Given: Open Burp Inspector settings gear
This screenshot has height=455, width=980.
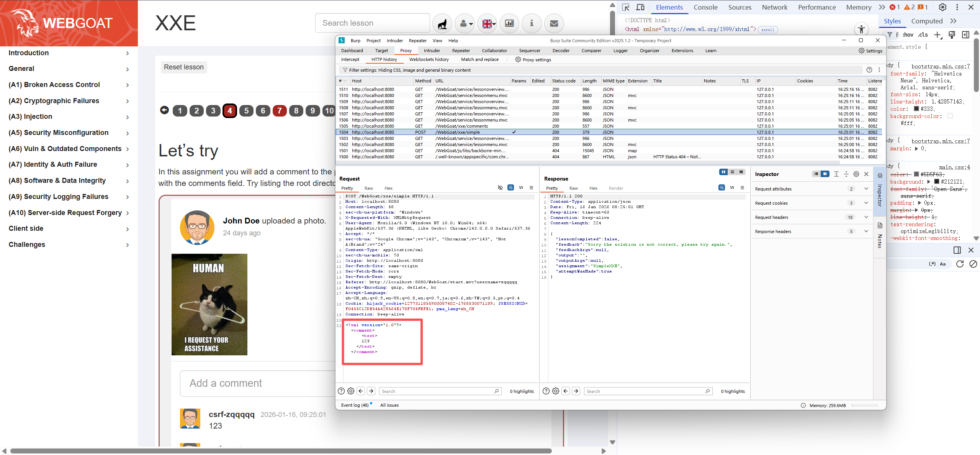Looking at the screenshot, I should 856,174.
